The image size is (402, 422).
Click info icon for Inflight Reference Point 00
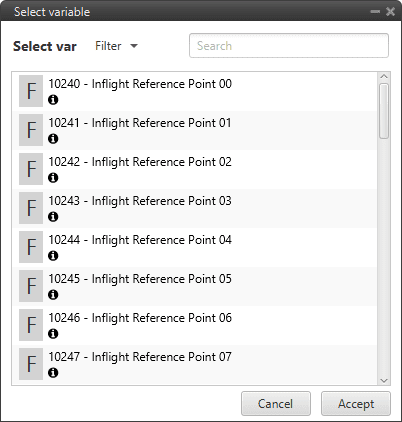coord(53,100)
